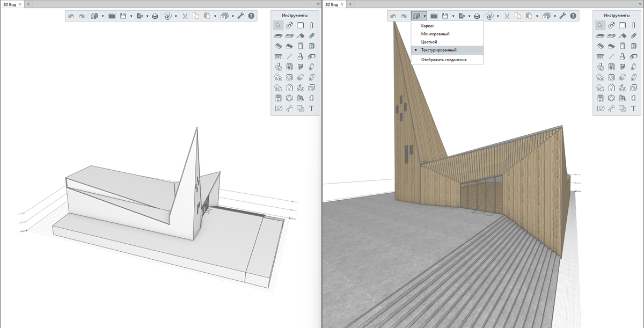This screenshot has height=328, width=644.
Task: Click the wrench settings icon in the left toolbar
Action: [240, 16]
